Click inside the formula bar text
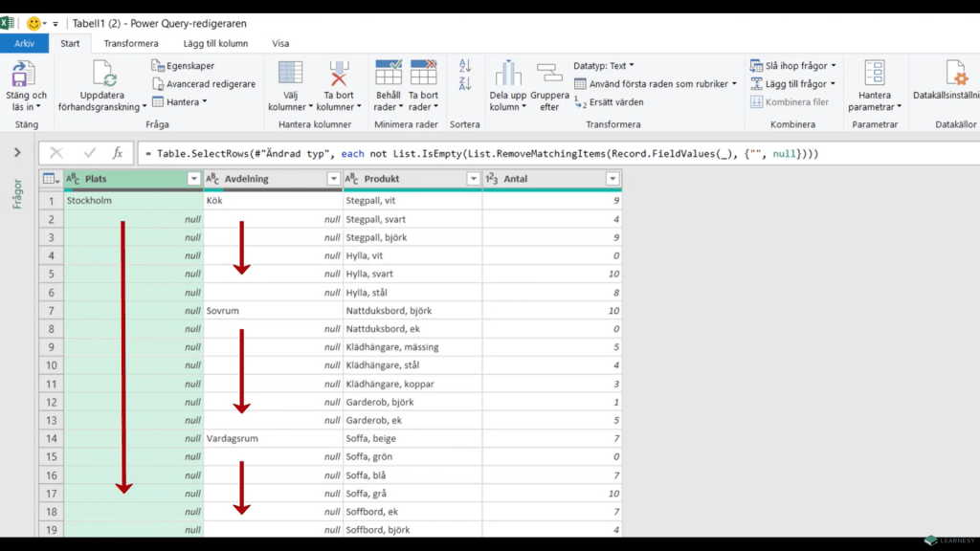The width and height of the screenshot is (980, 551). tap(479, 153)
